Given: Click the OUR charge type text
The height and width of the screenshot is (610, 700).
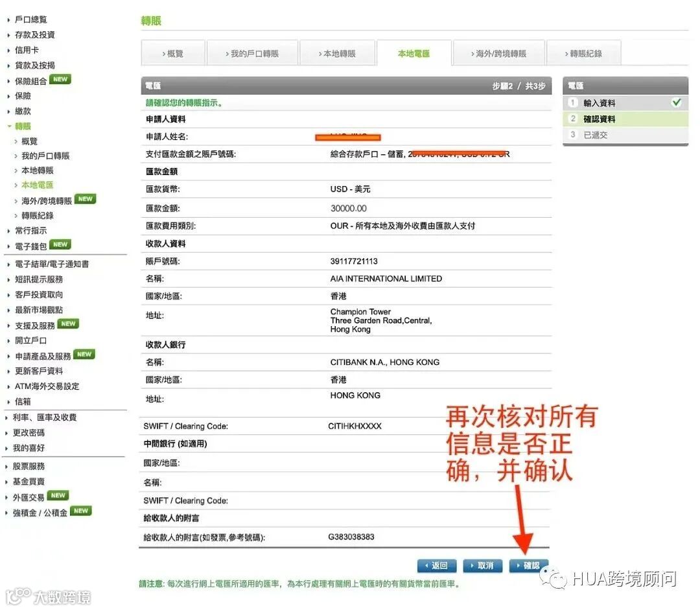Looking at the screenshot, I should (x=402, y=226).
